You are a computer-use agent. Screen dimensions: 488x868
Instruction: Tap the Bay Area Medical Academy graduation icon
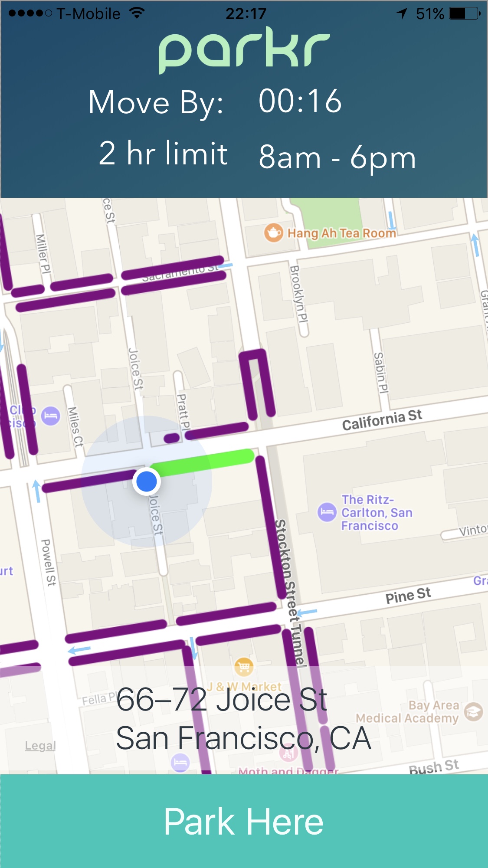[x=474, y=712]
